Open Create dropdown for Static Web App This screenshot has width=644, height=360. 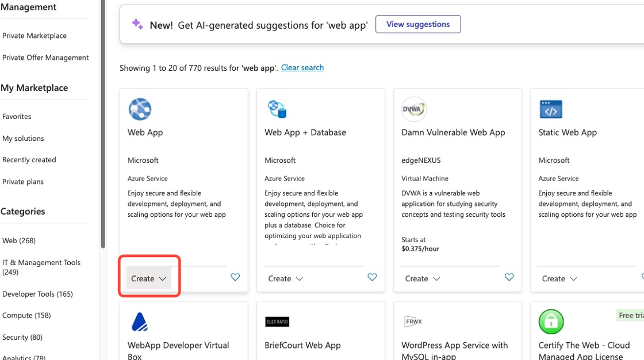559,279
